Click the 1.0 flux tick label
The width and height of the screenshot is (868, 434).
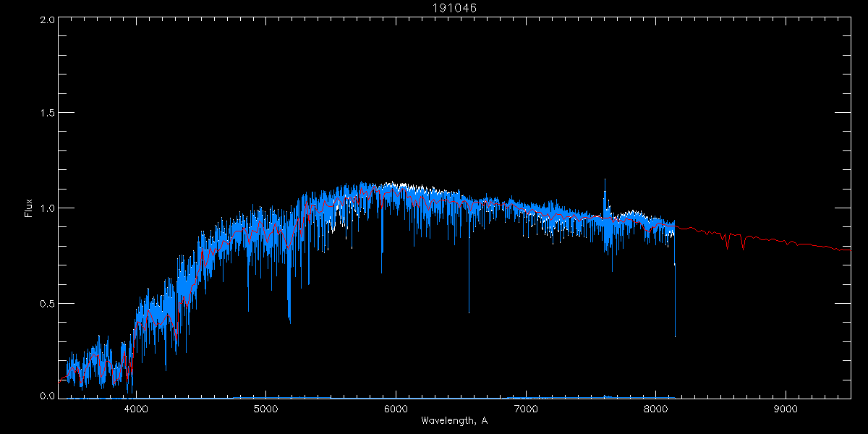47,208
